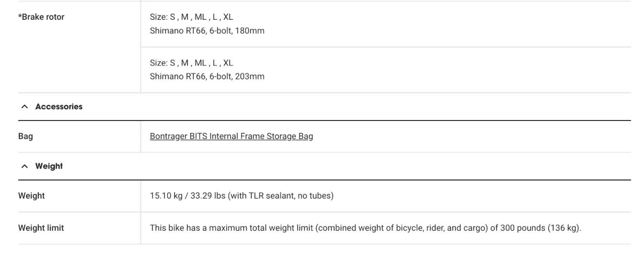This screenshot has width=644, height=274.
Task: Click the Weight row label
Action: 31,196
